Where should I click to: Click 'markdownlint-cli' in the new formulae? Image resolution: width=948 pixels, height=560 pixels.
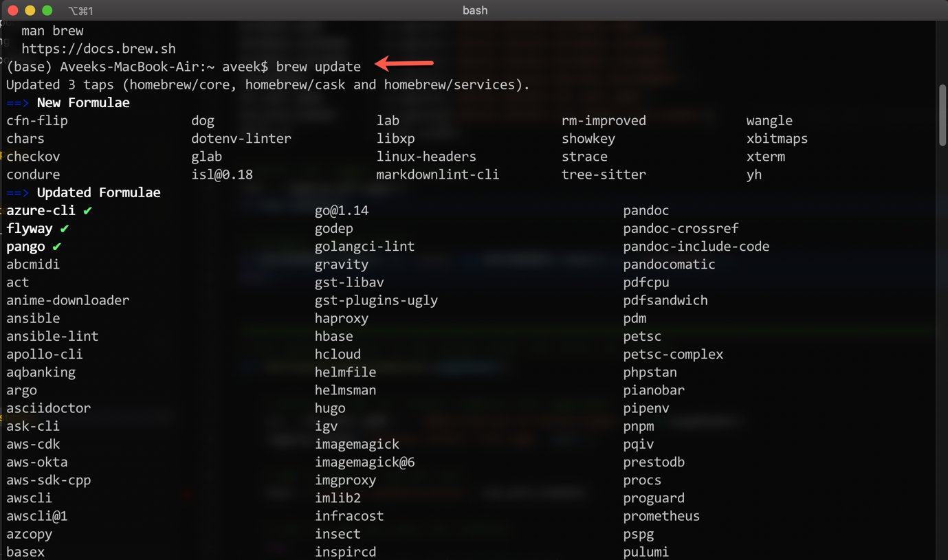pyautogui.click(x=438, y=175)
